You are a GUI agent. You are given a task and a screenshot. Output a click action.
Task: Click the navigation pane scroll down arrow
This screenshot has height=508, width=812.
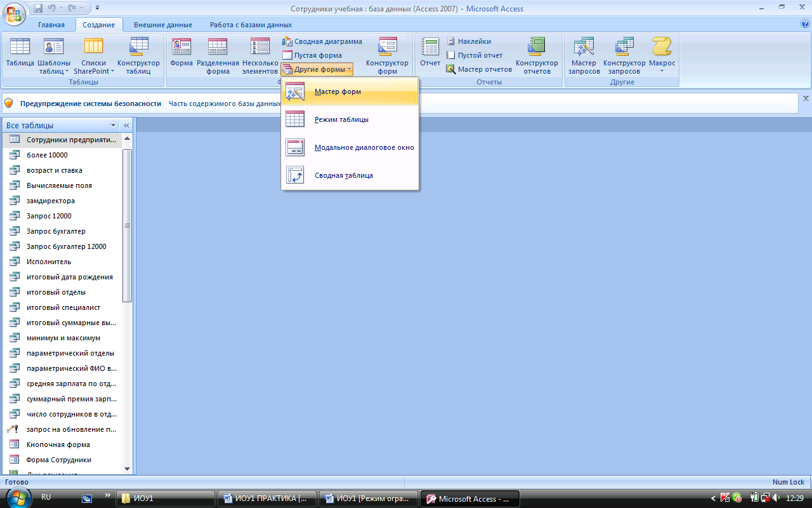pos(127,469)
